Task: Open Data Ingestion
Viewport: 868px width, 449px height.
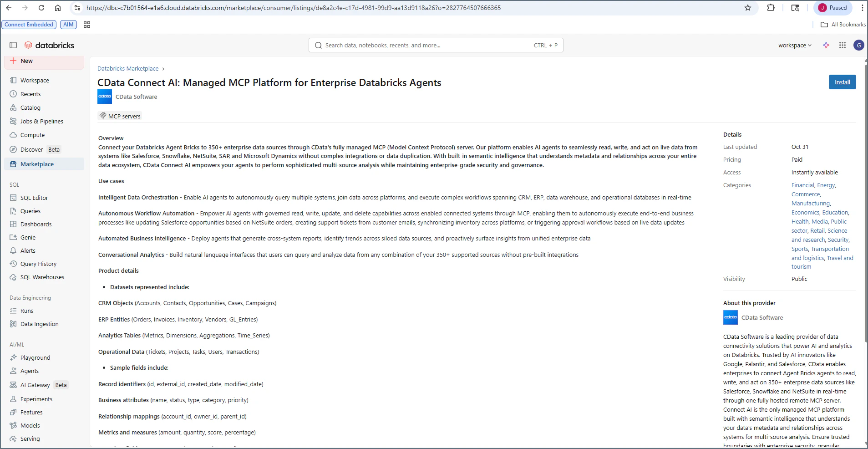Action: pos(44,324)
